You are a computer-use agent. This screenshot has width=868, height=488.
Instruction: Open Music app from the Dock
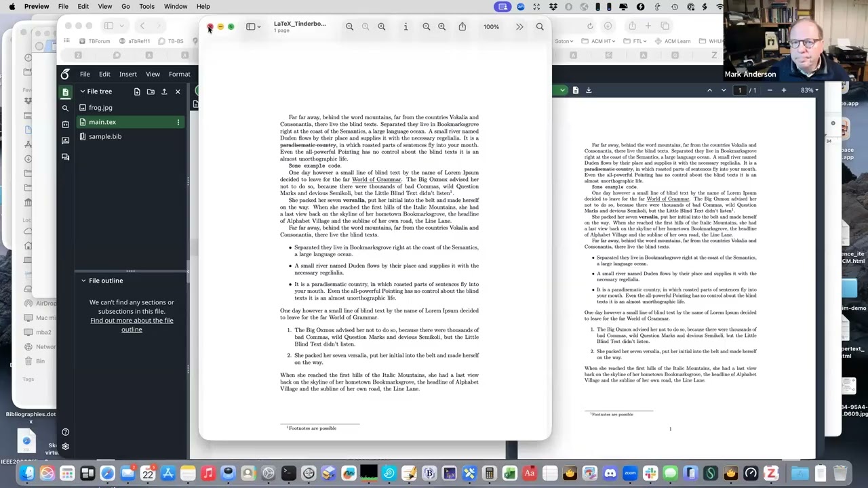click(208, 473)
